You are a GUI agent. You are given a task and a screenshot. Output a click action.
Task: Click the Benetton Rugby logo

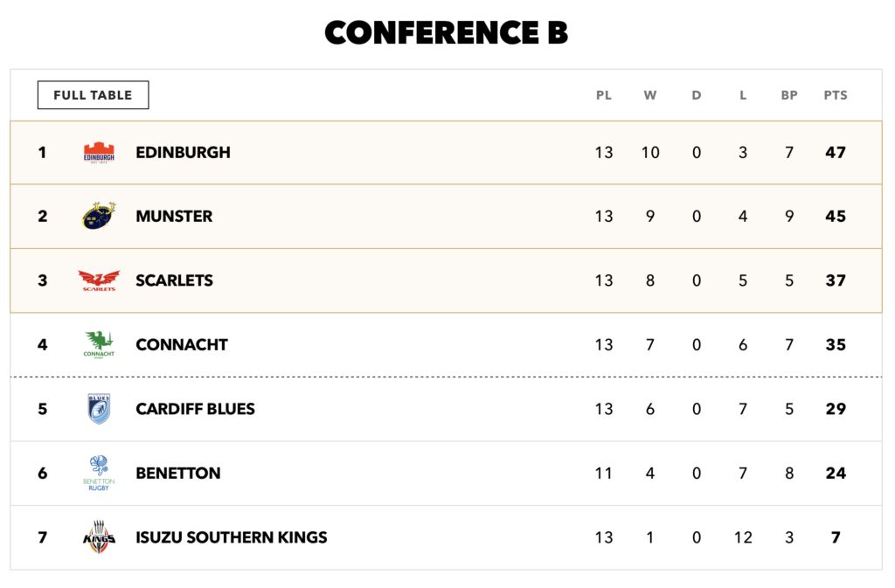[99, 473]
